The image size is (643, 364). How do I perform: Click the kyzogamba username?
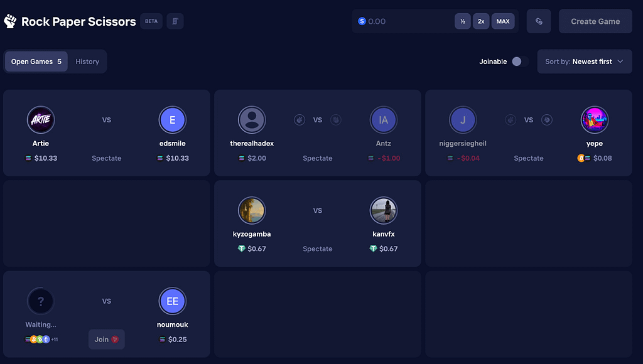[x=252, y=234]
